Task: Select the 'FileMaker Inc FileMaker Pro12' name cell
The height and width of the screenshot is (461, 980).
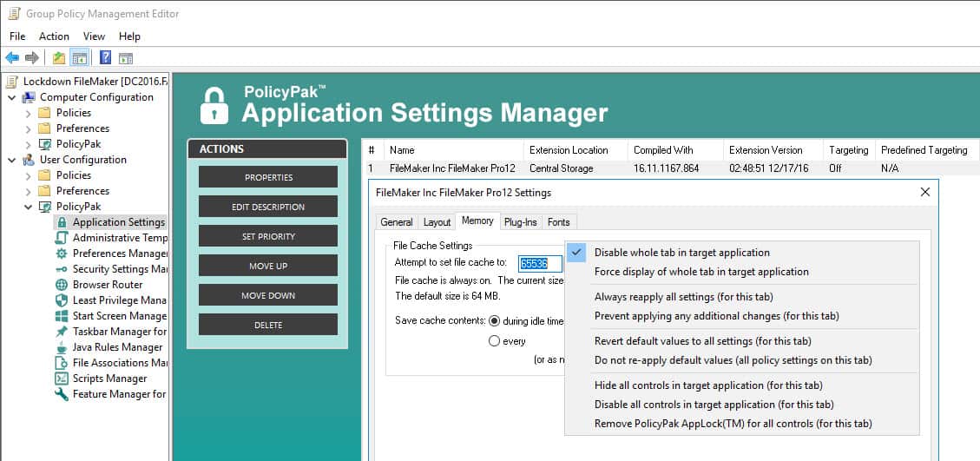Action: 452,168
